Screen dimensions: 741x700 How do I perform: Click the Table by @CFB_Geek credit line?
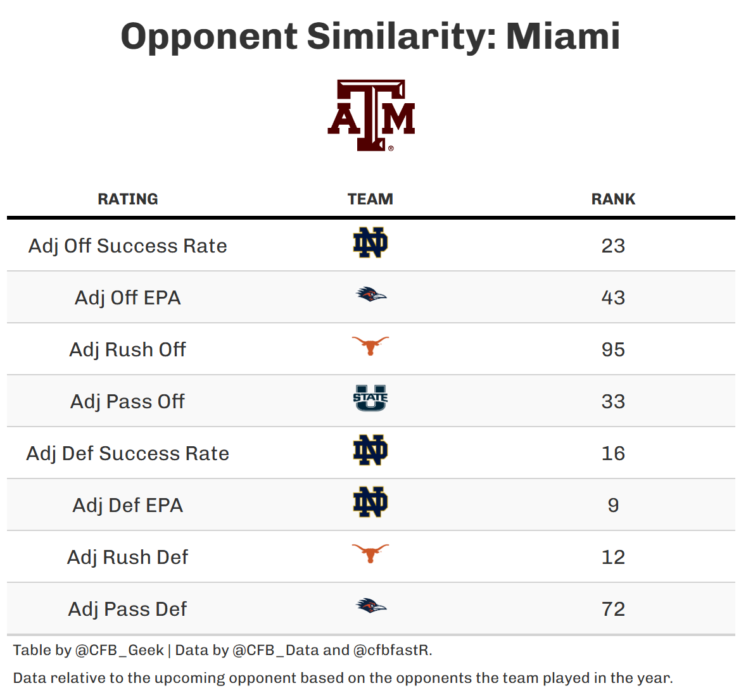222,650
